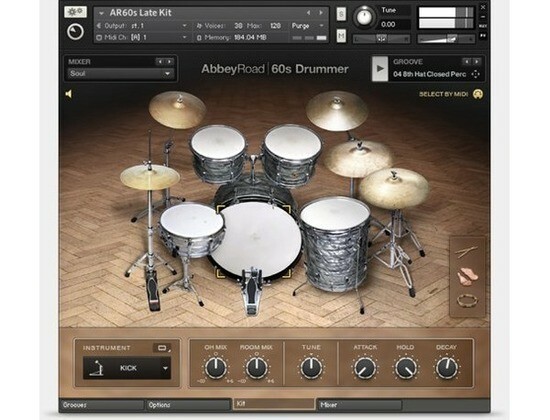
Task: Select previous groove arrow
Action: [x=466, y=62]
